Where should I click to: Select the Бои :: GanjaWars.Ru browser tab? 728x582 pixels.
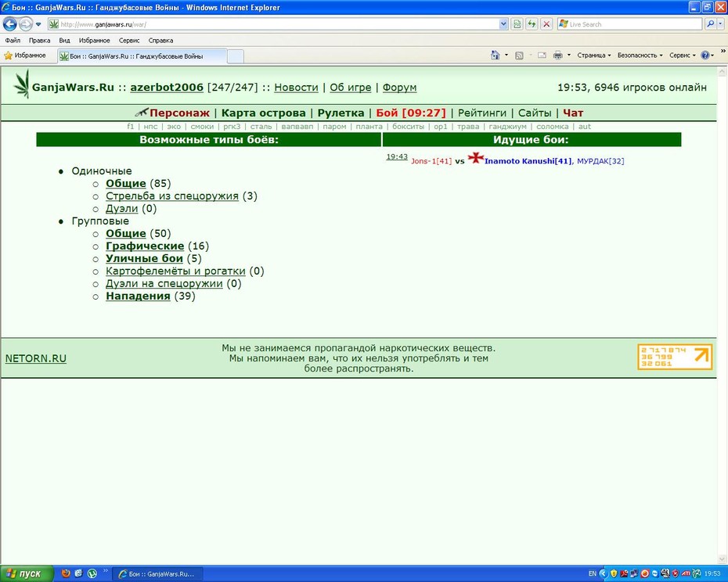point(142,56)
